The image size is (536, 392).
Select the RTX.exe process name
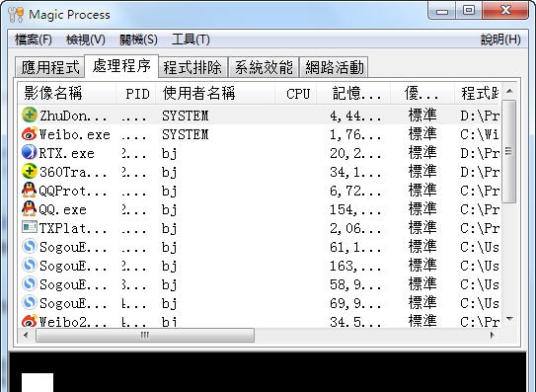click(x=66, y=153)
